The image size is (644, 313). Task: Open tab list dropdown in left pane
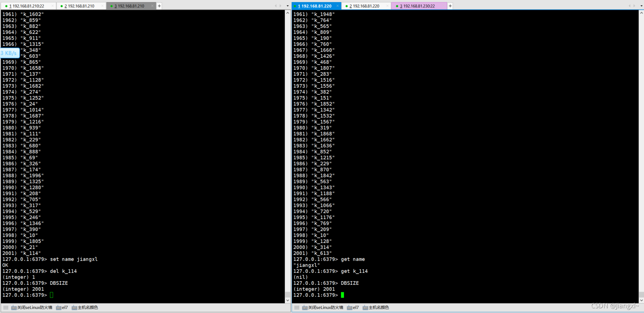click(x=288, y=6)
